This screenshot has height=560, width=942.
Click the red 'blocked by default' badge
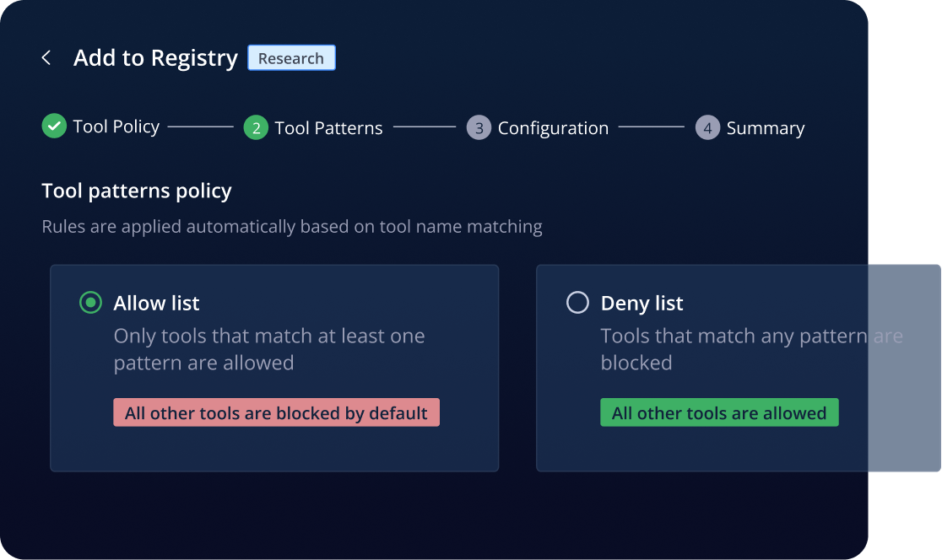(x=276, y=412)
